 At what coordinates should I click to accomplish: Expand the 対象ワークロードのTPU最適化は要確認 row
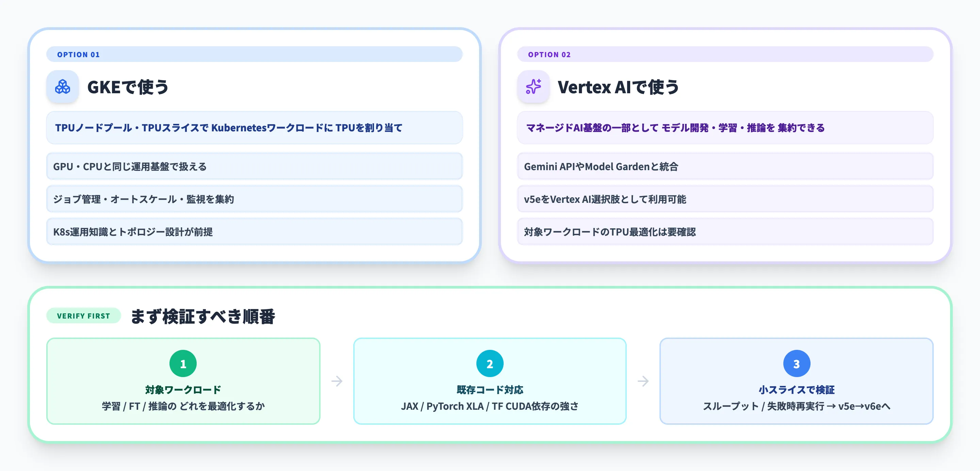tap(725, 232)
